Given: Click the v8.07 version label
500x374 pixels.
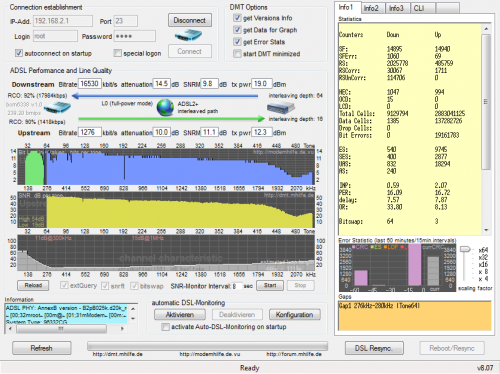Looking at the screenshot, I should pyautogui.click(x=485, y=368).
